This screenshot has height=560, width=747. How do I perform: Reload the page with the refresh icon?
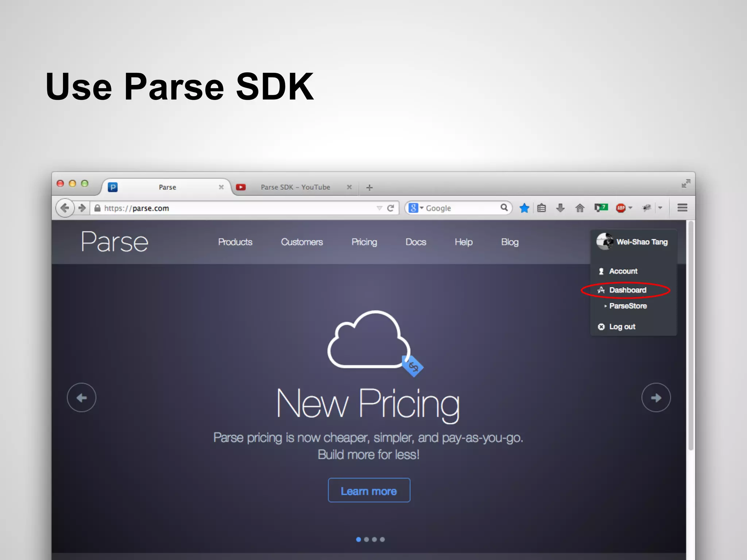(x=391, y=208)
